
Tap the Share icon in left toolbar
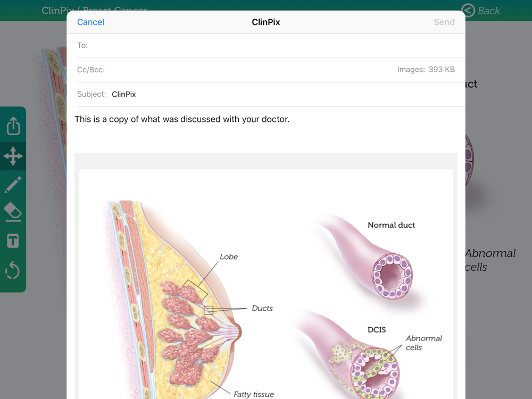tap(13, 126)
